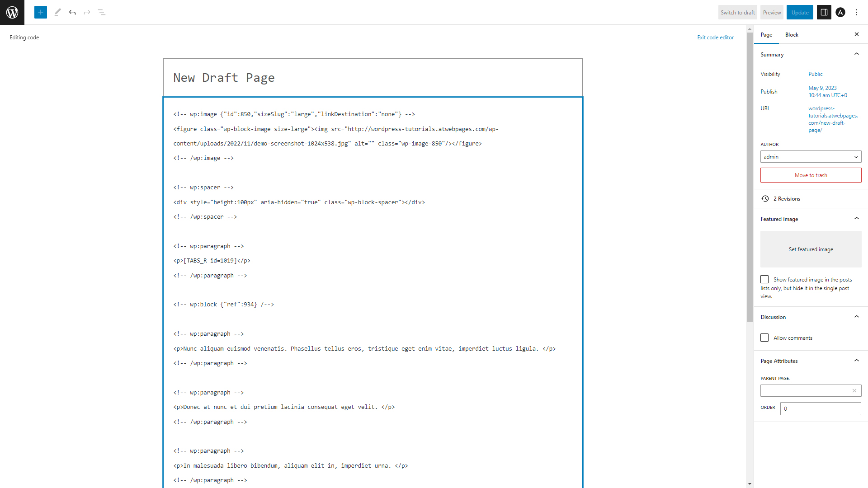Click Move to trash button

tap(811, 174)
